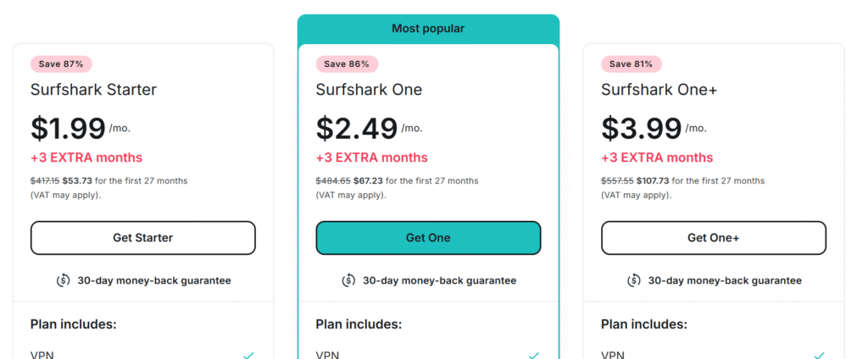Click the Save 87% badge
Screen dimensions: 868x359
tap(61, 64)
